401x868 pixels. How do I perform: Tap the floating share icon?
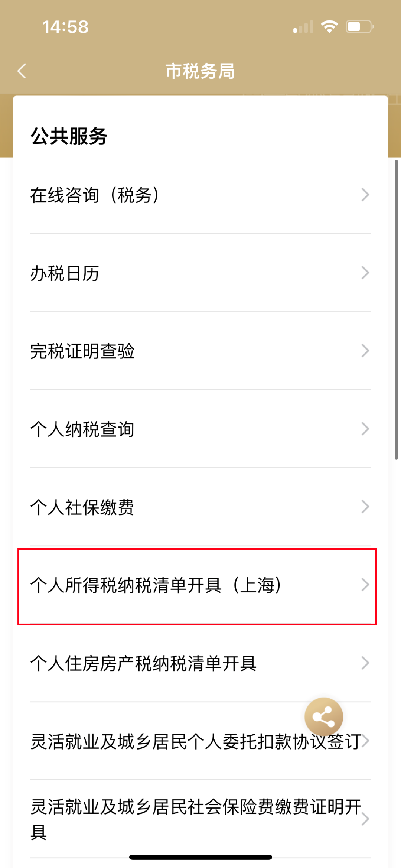pos(324,716)
